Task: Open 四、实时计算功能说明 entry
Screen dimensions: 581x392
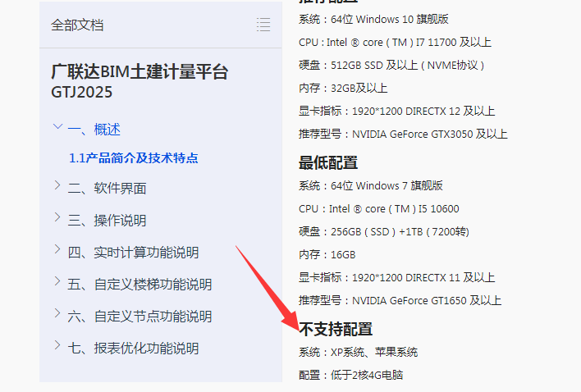Action: [134, 253]
